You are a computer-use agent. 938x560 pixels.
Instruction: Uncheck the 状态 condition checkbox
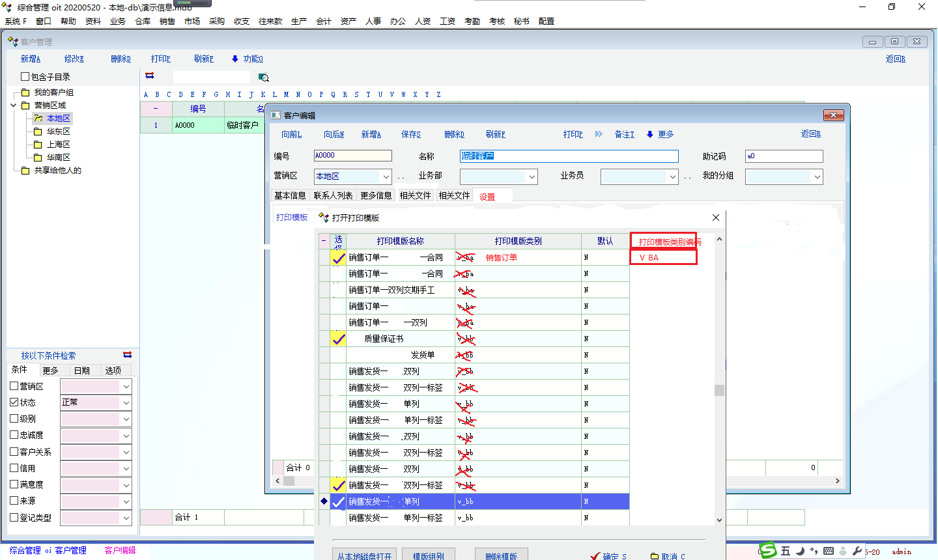tap(14, 402)
